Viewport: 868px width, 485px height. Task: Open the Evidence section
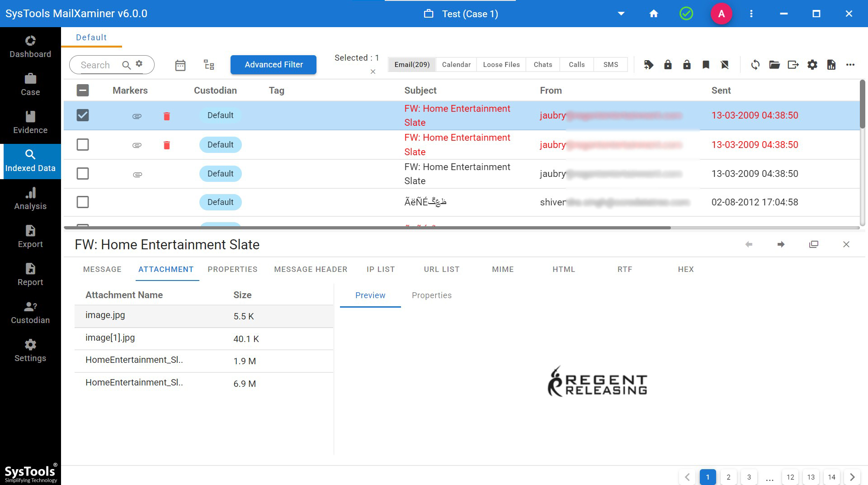[x=30, y=123]
